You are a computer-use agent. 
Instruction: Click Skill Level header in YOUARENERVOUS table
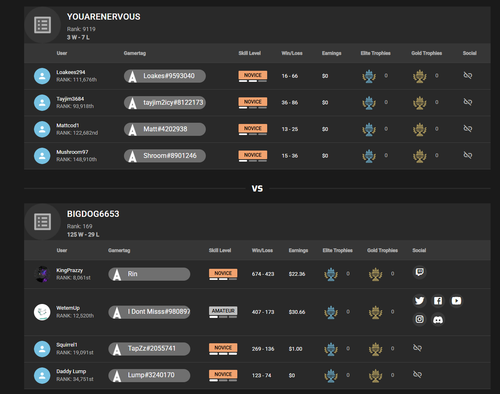click(x=250, y=53)
